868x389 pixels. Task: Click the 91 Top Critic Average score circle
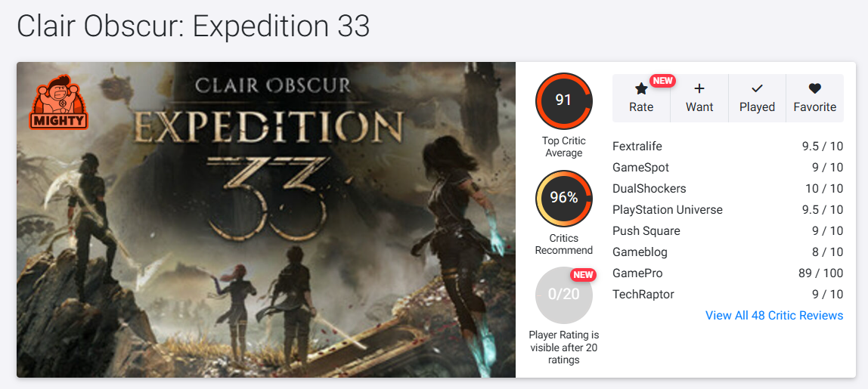point(563,100)
